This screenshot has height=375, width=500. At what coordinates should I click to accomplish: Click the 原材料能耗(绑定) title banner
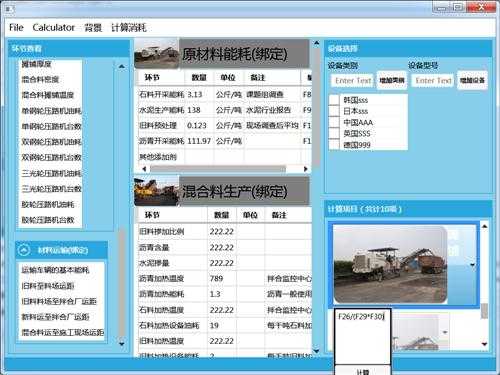click(x=244, y=54)
